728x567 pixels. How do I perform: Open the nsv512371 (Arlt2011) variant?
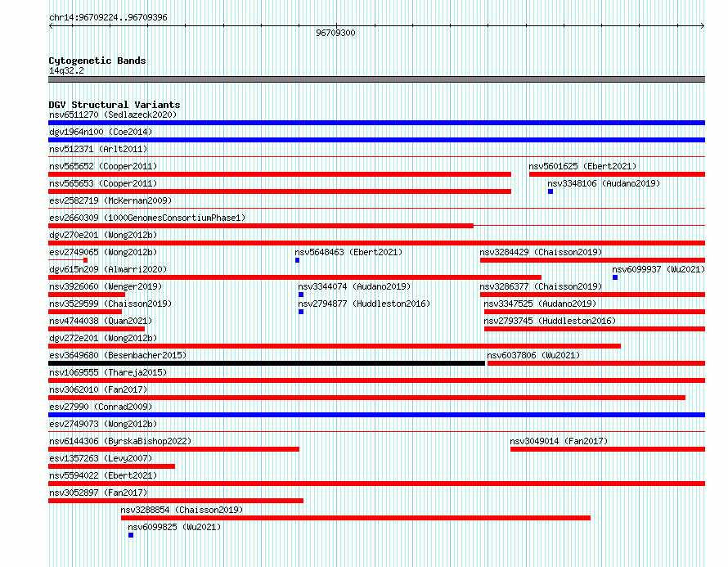(98, 149)
